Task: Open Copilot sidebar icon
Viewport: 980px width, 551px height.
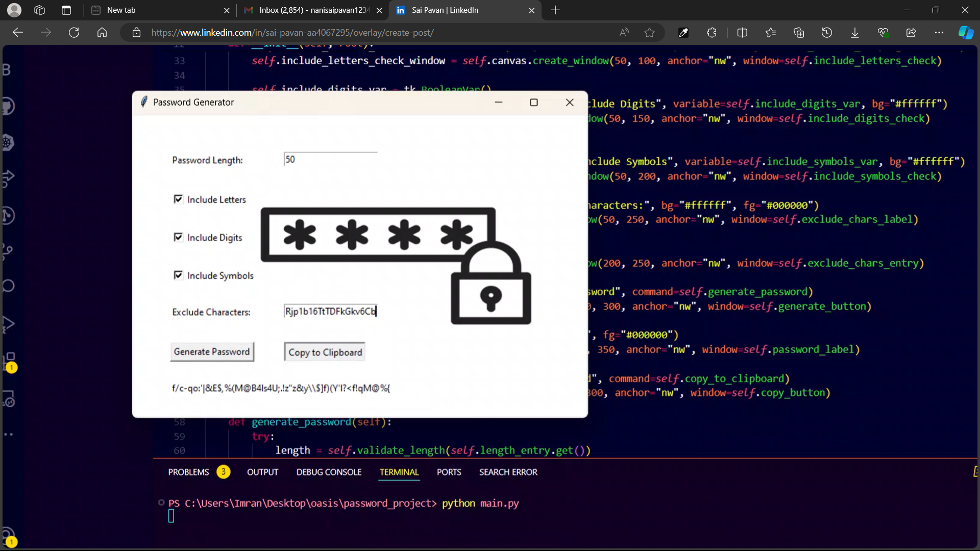Action: (965, 33)
